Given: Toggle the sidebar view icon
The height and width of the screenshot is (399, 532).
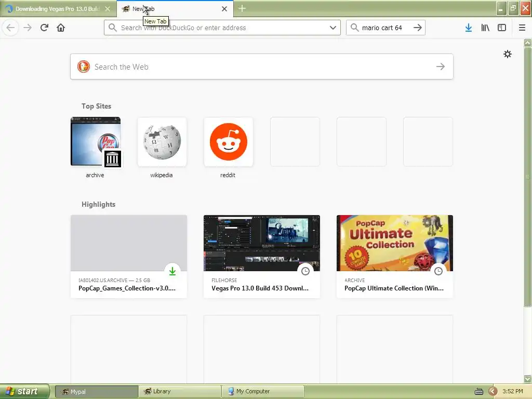Looking at the screenshot, I should tap(502, 28).
